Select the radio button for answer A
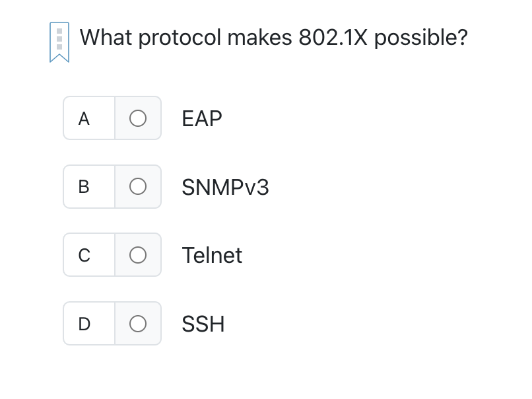The height and width of the screenshot is (399, 532). pos(137,118)
